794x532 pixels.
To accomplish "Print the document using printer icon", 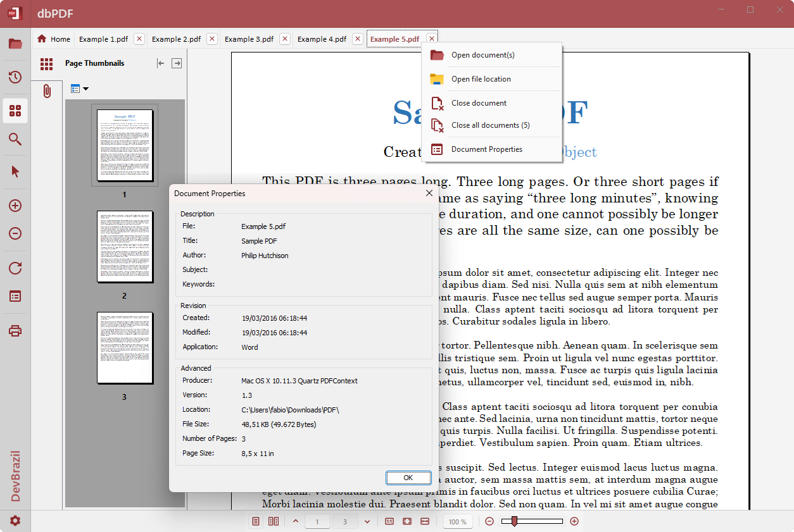I will pos(15,331).
